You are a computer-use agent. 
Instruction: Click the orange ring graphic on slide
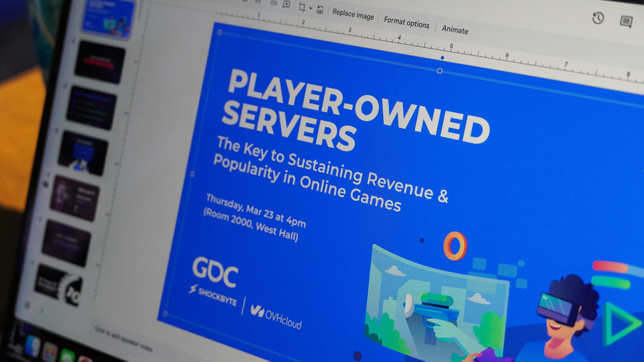(x=455, y=246)
